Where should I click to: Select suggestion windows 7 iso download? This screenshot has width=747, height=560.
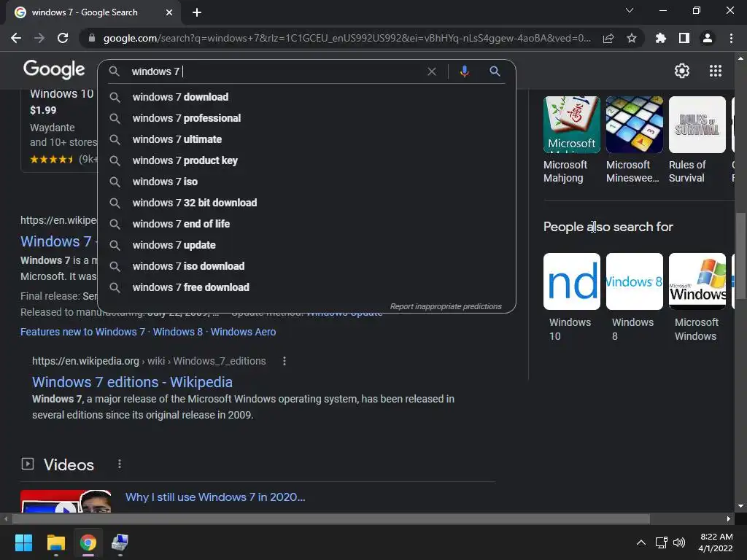pos(306,266)
